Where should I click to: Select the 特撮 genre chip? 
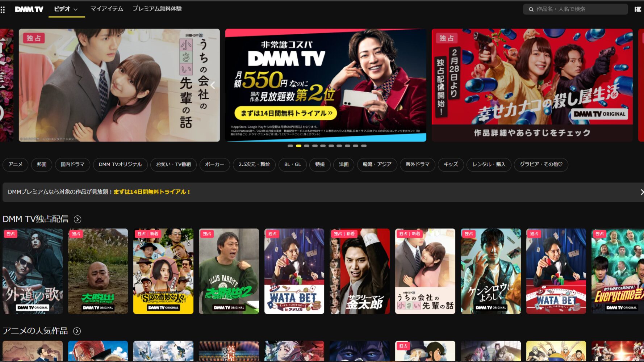coord(320,164)
